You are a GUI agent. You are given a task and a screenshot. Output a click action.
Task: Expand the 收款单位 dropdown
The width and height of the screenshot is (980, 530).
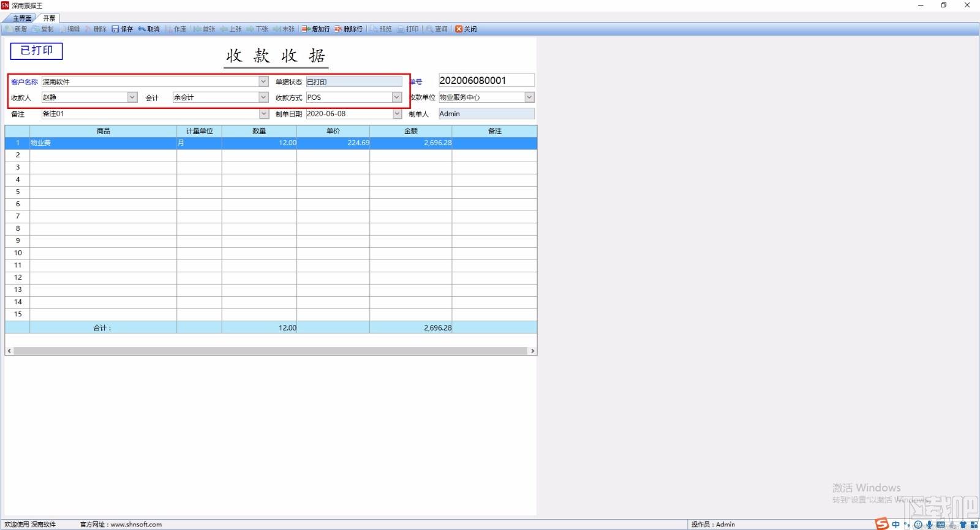click(x=530, y=97)
